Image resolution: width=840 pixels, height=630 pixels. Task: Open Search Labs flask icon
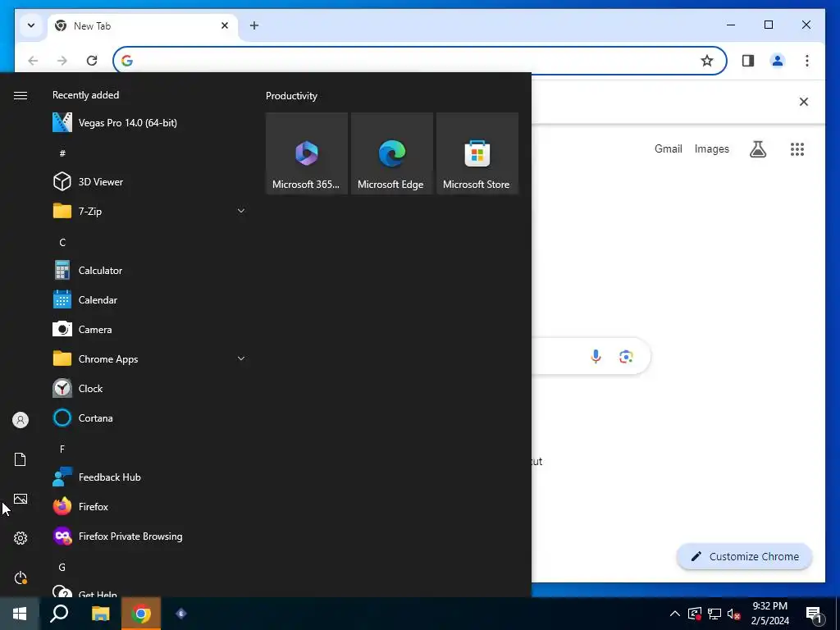tap(757, 149)
